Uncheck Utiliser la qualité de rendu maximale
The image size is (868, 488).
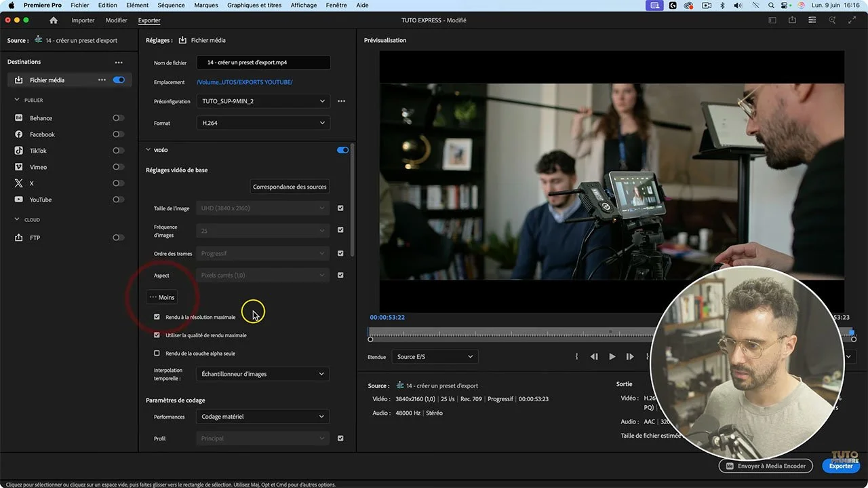click(x=157, y=335)
